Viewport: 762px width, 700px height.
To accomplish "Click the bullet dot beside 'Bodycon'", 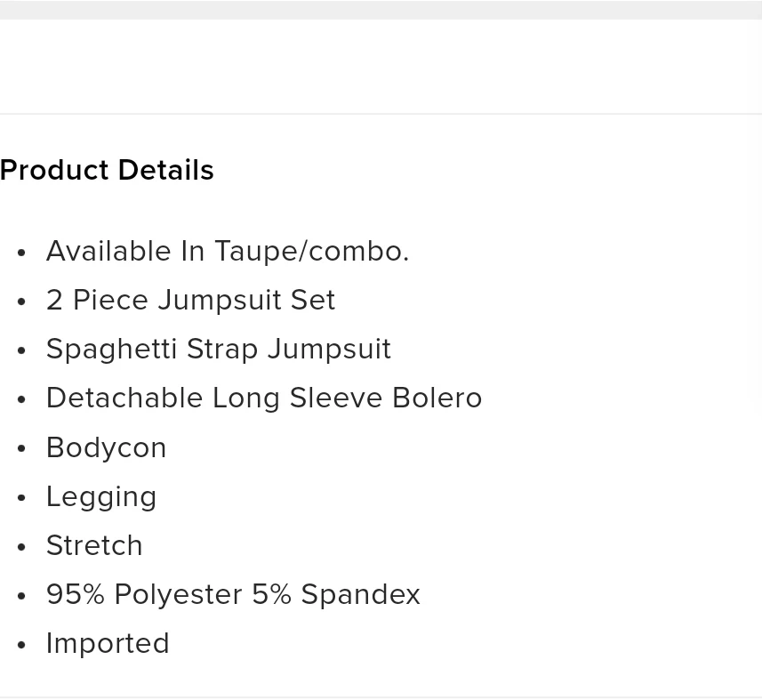I will click(21, 448).
